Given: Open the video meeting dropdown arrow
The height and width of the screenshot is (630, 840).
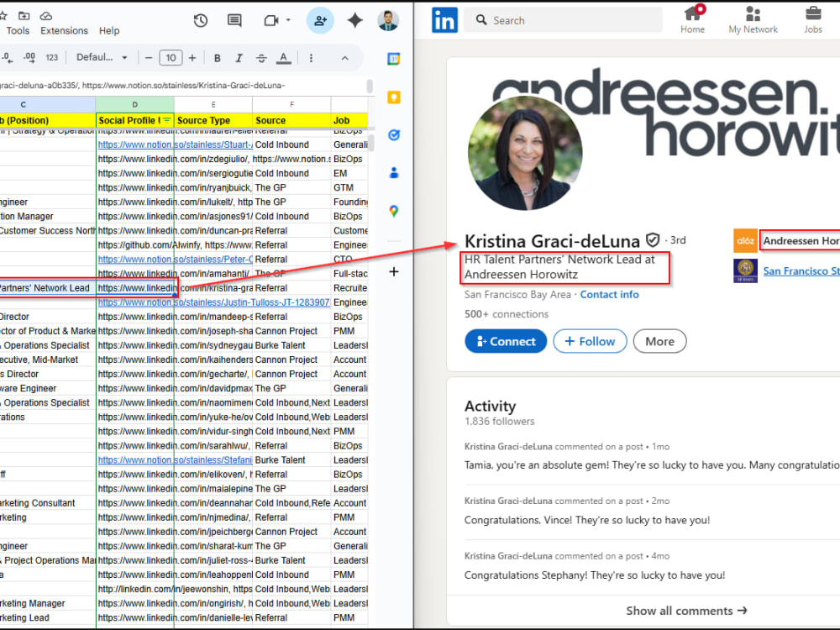Looking at the screenshot, I should (x=288, y=20).
